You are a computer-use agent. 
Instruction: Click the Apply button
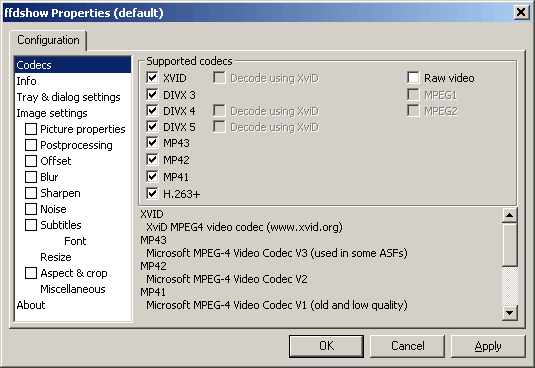point(488,346)
